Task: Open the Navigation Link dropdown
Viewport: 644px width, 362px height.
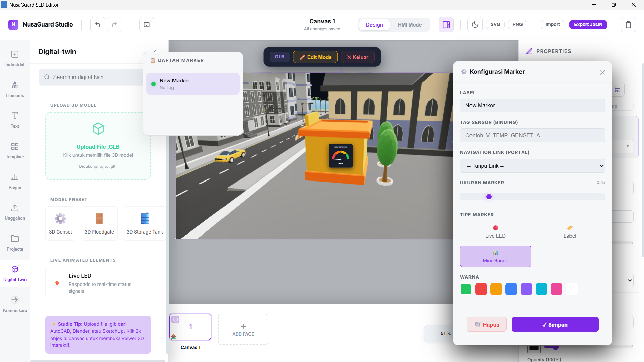Action: [x=532, y=166]
